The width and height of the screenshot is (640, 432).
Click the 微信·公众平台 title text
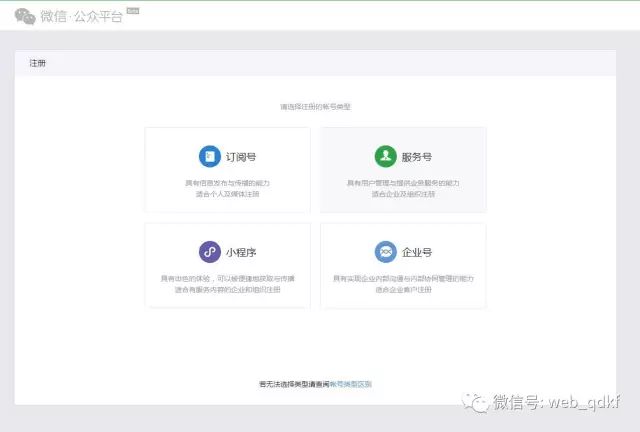81,16
